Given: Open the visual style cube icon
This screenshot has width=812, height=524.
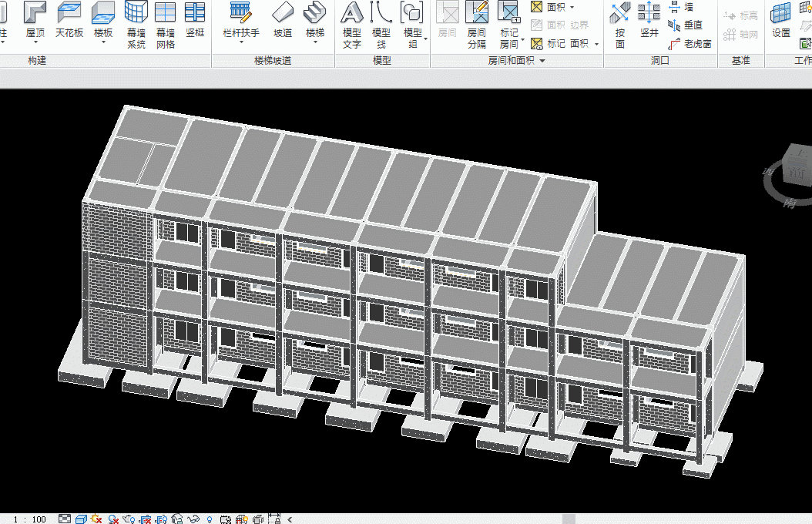Looking at the screenshot, I should pos(81,519).
